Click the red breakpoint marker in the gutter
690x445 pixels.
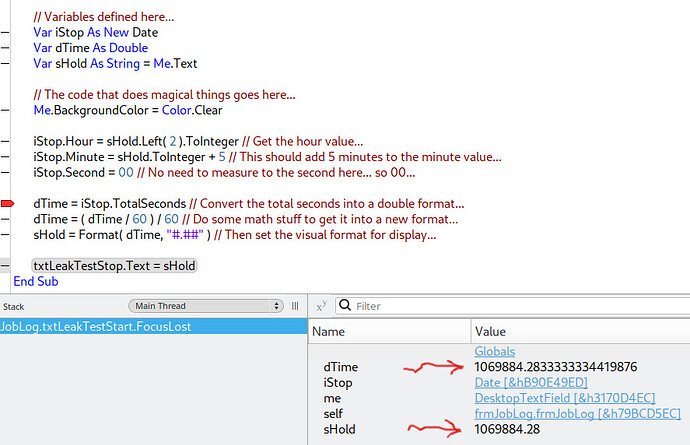(8, 203)
